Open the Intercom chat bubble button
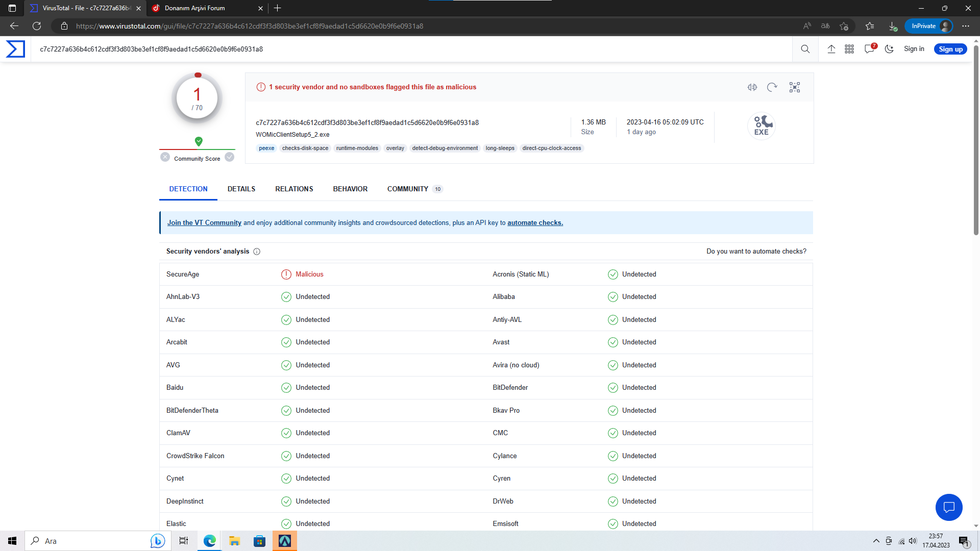Image resolution: width=980 pixels, height=551 pixels. pyautogui.click(x=949, y=507)
